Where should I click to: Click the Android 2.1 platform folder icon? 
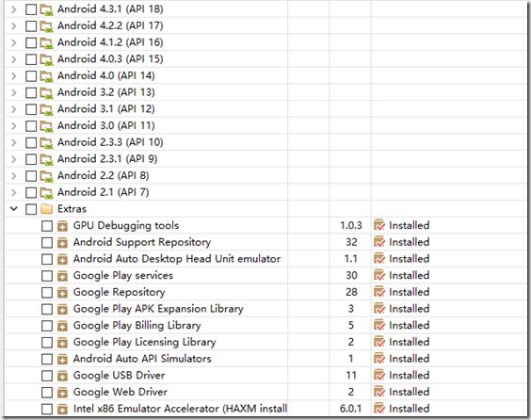tap(46, 192)
